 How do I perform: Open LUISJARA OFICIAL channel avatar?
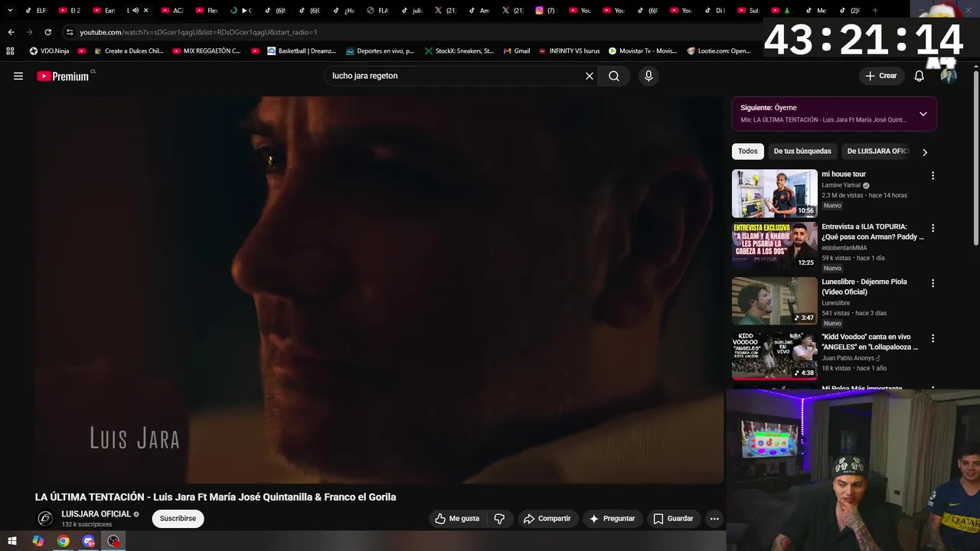click(x=45, y=519)
